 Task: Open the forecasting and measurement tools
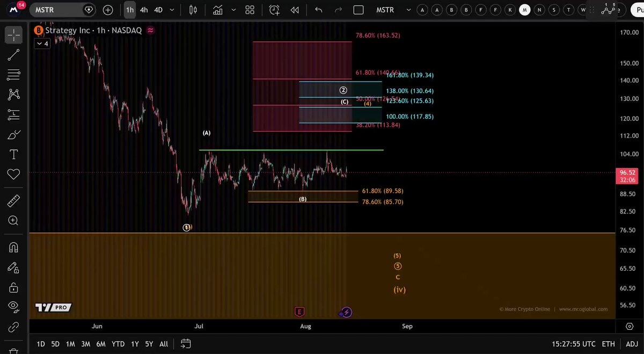tap(13, 114)
